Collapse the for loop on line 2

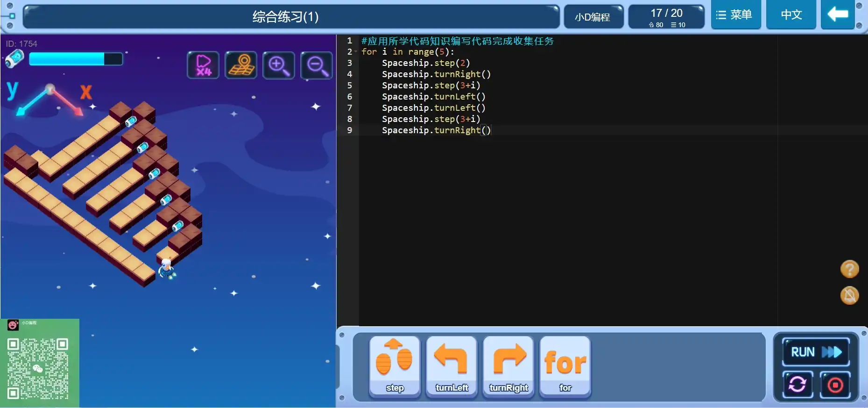coord(356,52)
